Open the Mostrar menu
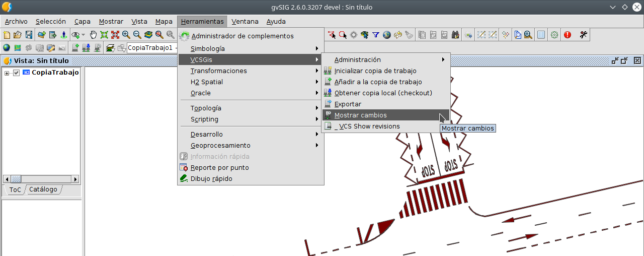The image size is (644, 256). [x=111, y=22]
